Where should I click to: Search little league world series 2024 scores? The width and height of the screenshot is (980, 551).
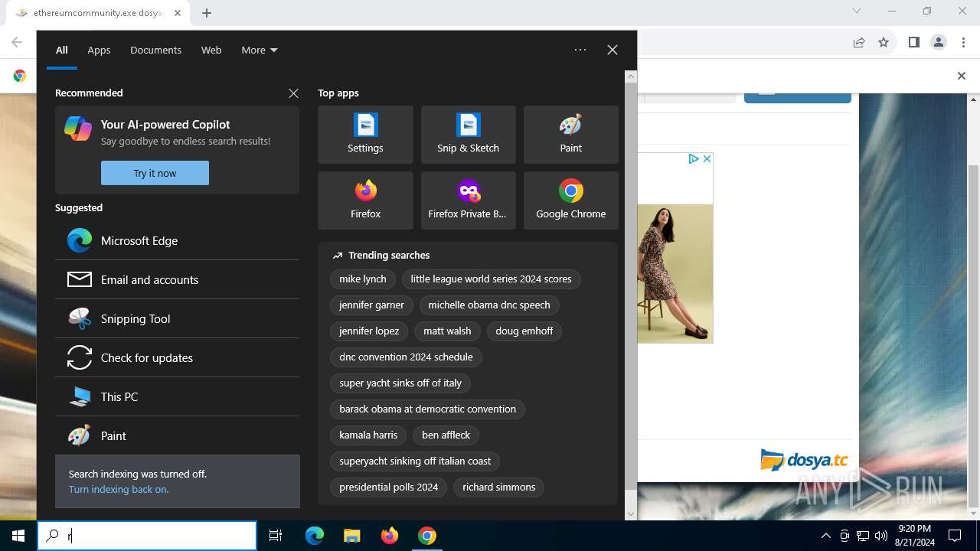click(x=491, y=279)
